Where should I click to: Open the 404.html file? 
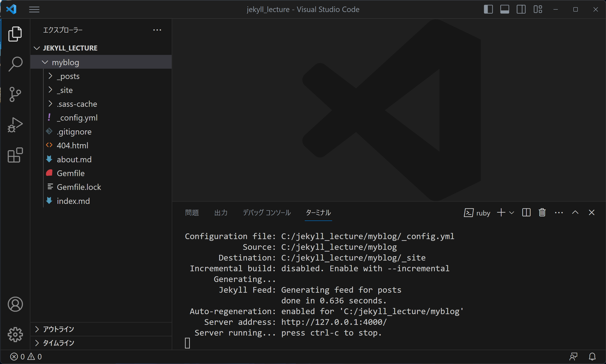click(x=101, y=145)
